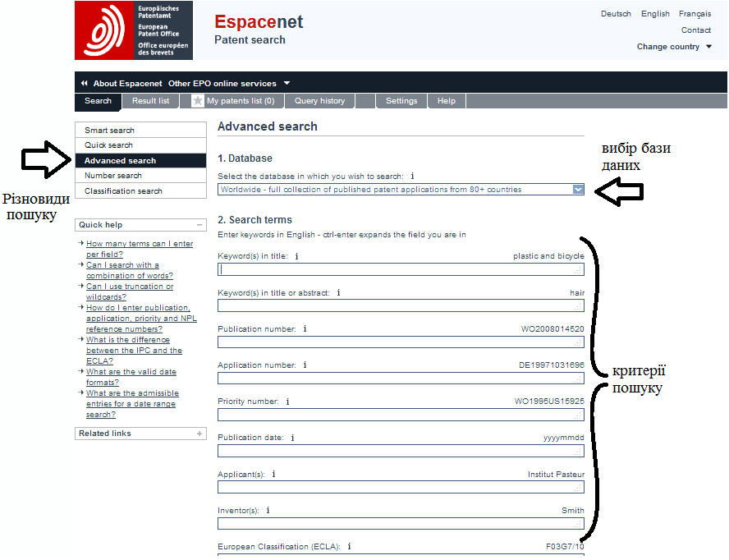Image resolution: width=729 pixels, height=560 pixels.
Task: Click the Keyword(s) in title or abstract field
Action: pyautogui.click(x=401, y=305)
